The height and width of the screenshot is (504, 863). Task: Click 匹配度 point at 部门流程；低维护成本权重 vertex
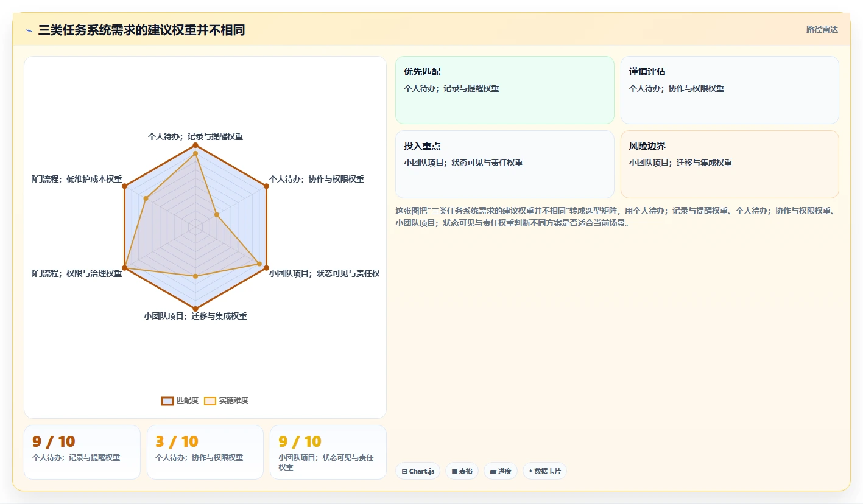click(125, 186)
